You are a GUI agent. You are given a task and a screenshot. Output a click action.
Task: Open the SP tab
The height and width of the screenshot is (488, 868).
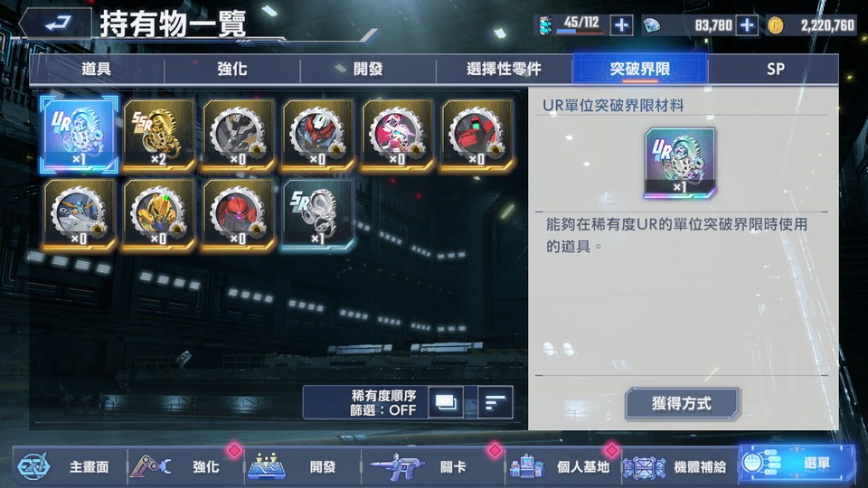pyautogui.click(x=775, y=70)
